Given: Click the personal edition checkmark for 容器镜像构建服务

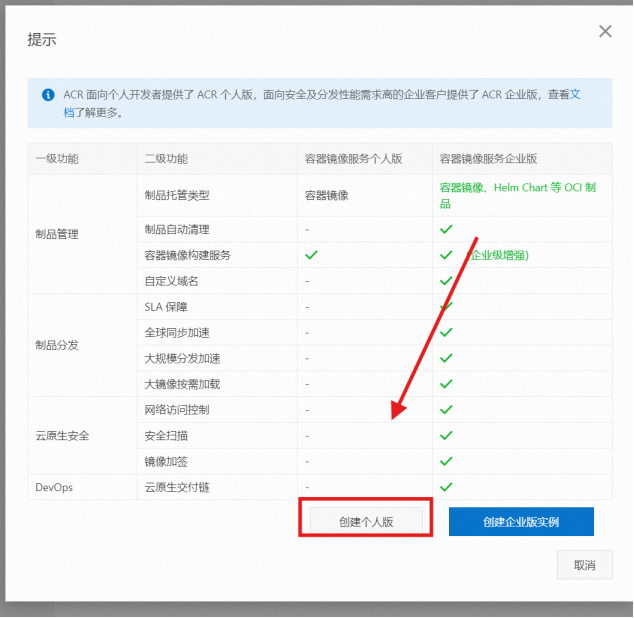Looking at the screenshot, I should (311, 255).
